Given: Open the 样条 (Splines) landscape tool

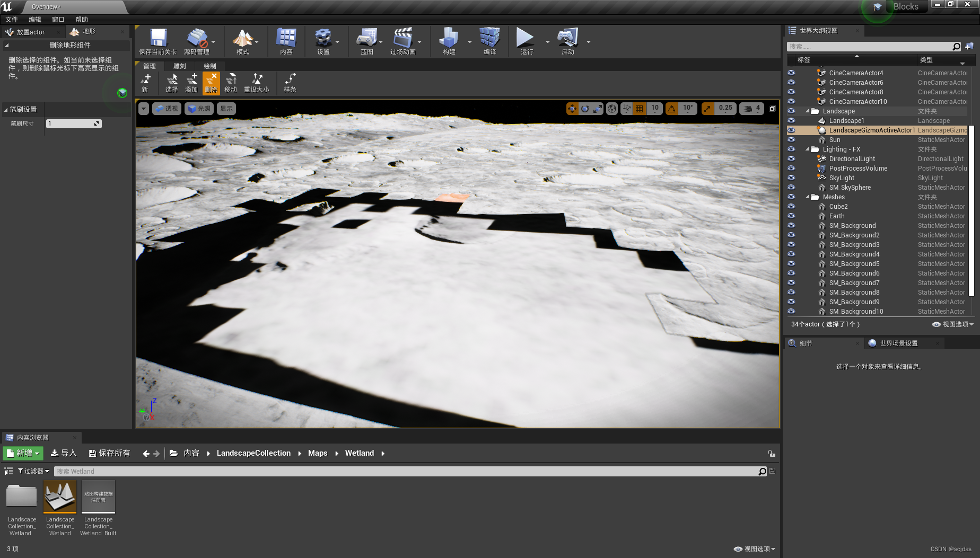Looking at the screenshot, I should [x=290, y=83].
